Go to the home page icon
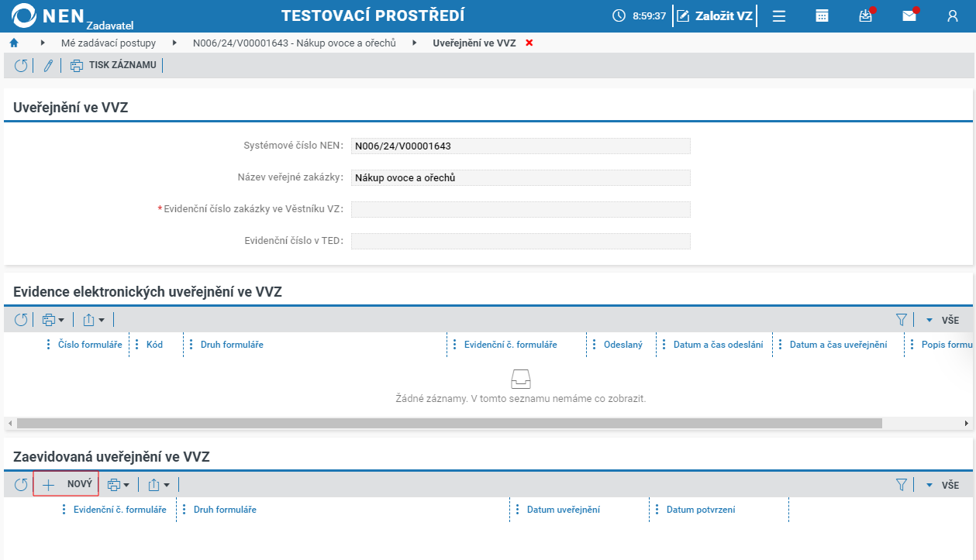 (x=13, y=43)
